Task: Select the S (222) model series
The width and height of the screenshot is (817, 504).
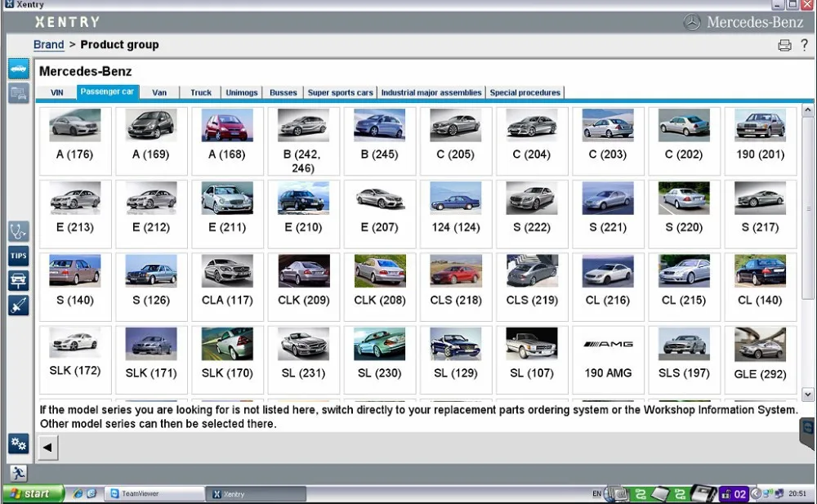Action: 532,214
